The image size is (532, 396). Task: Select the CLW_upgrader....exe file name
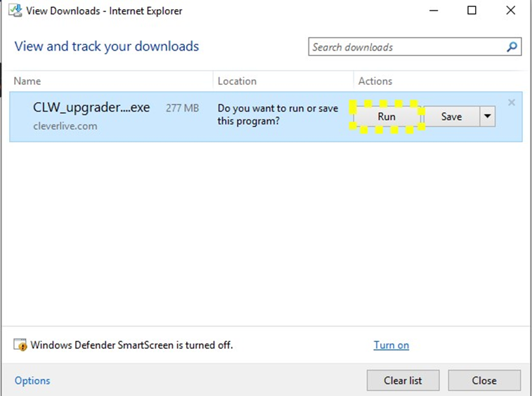[x=91, y=108]
